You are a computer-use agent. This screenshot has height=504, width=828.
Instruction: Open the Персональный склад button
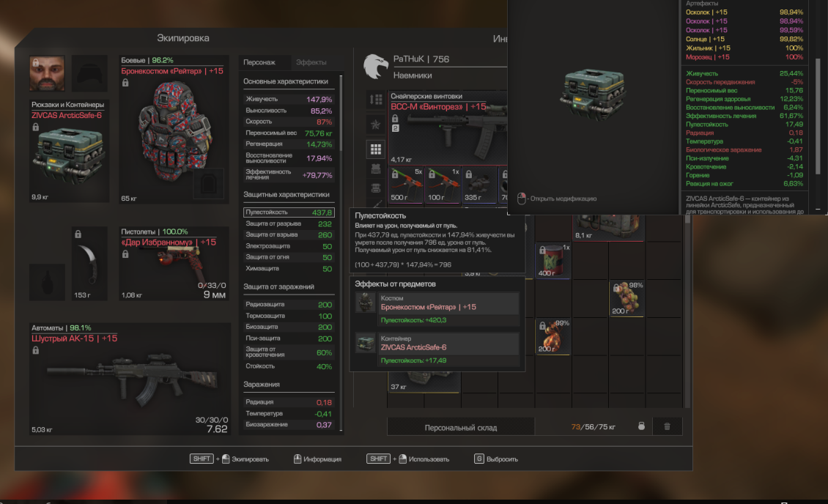[460, 428]
